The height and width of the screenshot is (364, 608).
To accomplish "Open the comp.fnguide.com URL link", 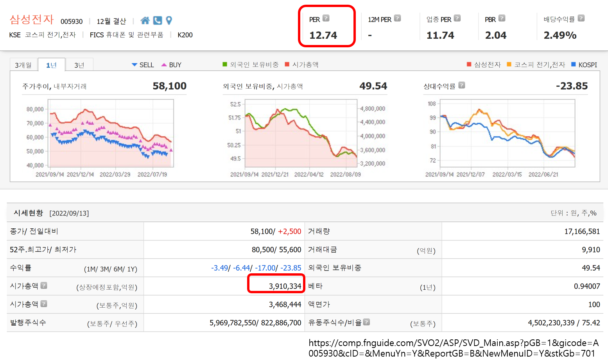I will 454,348.
